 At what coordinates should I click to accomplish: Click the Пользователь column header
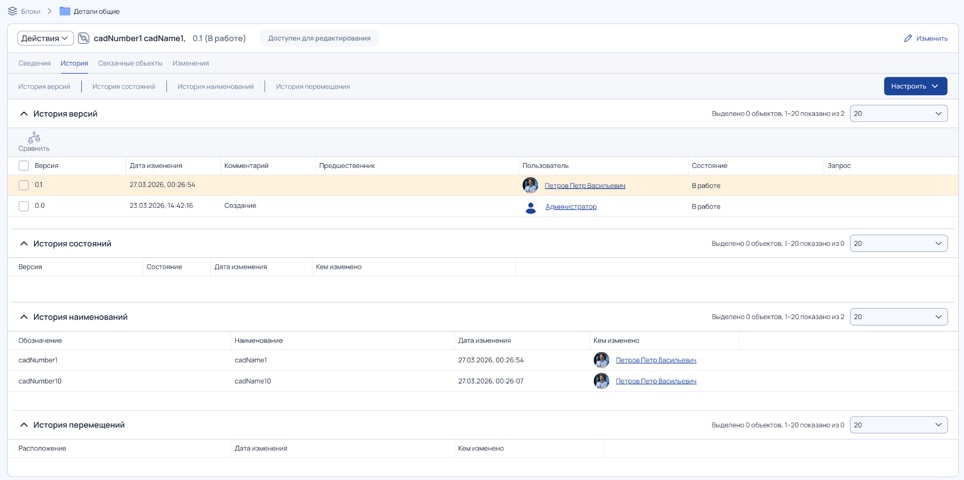545,166
